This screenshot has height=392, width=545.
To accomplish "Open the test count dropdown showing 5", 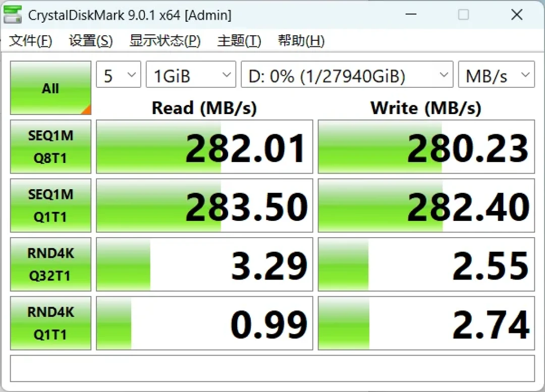I will click(119, 74).
